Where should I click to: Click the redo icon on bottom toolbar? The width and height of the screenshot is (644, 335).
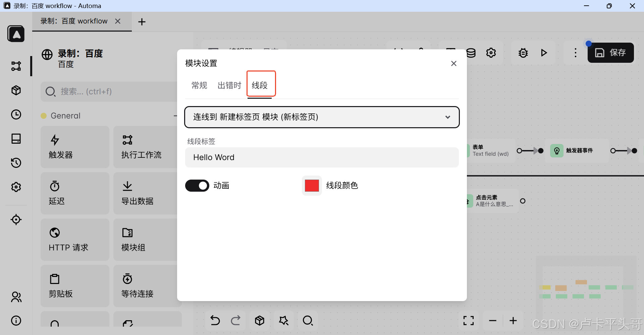pos(236,321)
